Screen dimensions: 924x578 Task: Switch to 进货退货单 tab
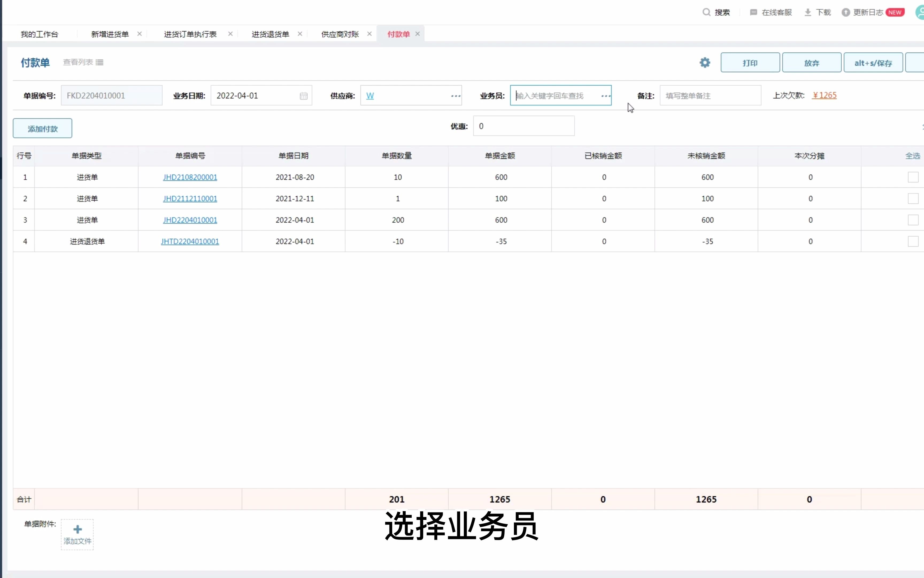pos(270,34)
